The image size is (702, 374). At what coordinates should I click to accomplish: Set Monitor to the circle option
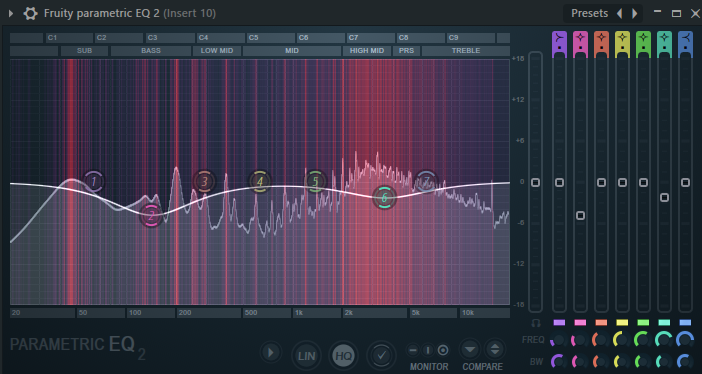tap(443, 350)
